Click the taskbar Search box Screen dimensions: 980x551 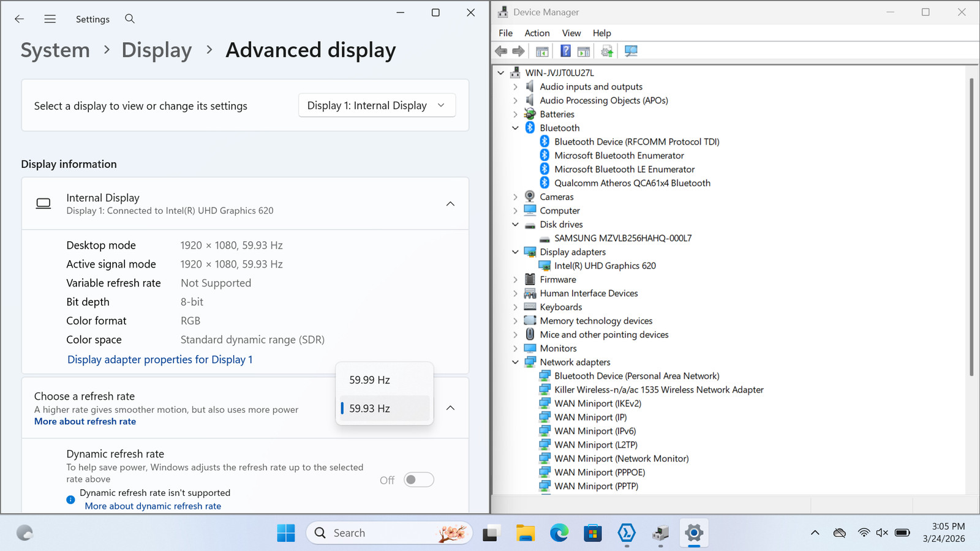[x=390, y=533]
